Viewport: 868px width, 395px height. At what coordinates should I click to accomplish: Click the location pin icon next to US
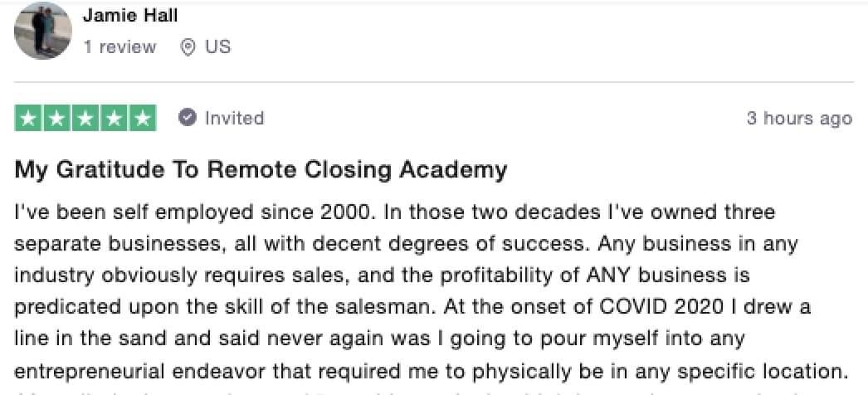(188, 47)
